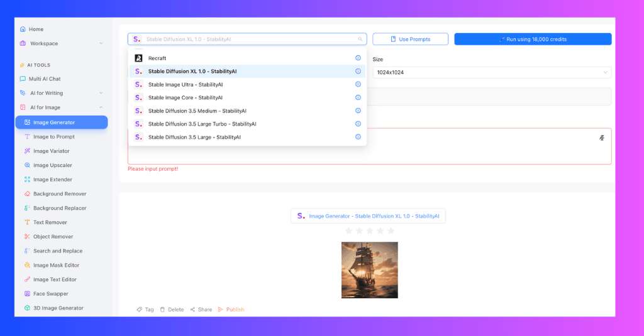Click info icon for Stable Image Ultra
The width and height of the screenshot is (644, 336).
[358, 84]
